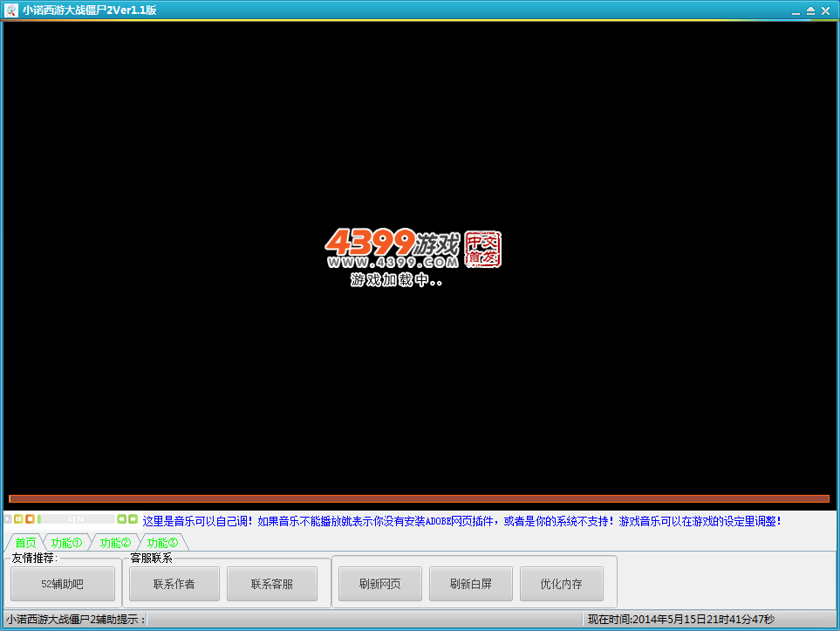Click the 刷新网页 button
The width and height of the screenshot is (840, 631).
(379, 584)
